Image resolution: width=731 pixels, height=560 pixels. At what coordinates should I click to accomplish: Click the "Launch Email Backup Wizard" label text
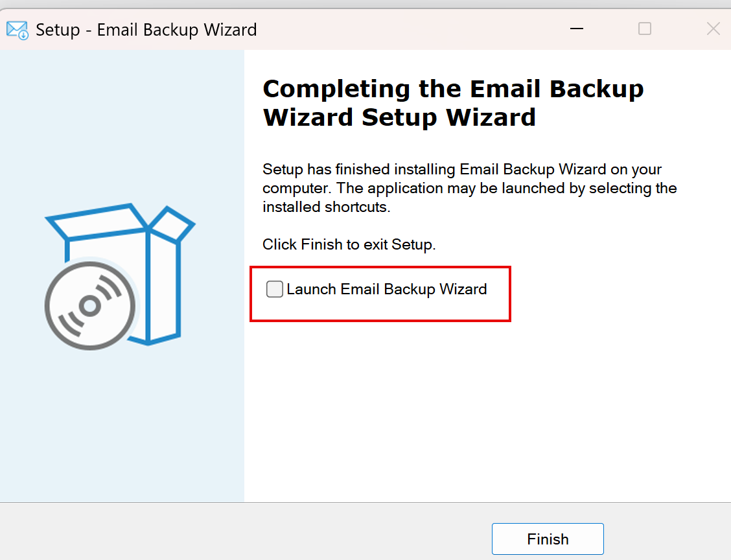[386, 289]
